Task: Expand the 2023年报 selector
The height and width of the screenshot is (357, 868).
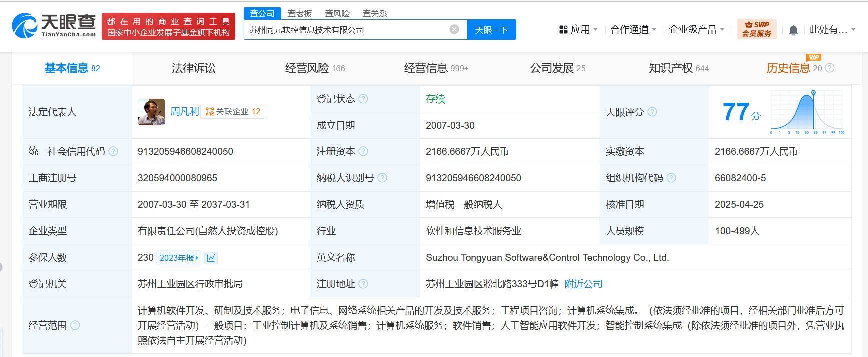Action: (179, 258)
